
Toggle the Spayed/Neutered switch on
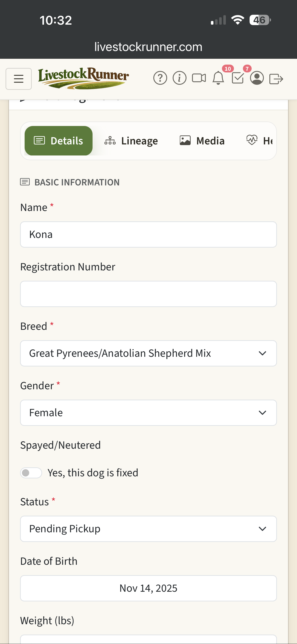tap(31, 472)
